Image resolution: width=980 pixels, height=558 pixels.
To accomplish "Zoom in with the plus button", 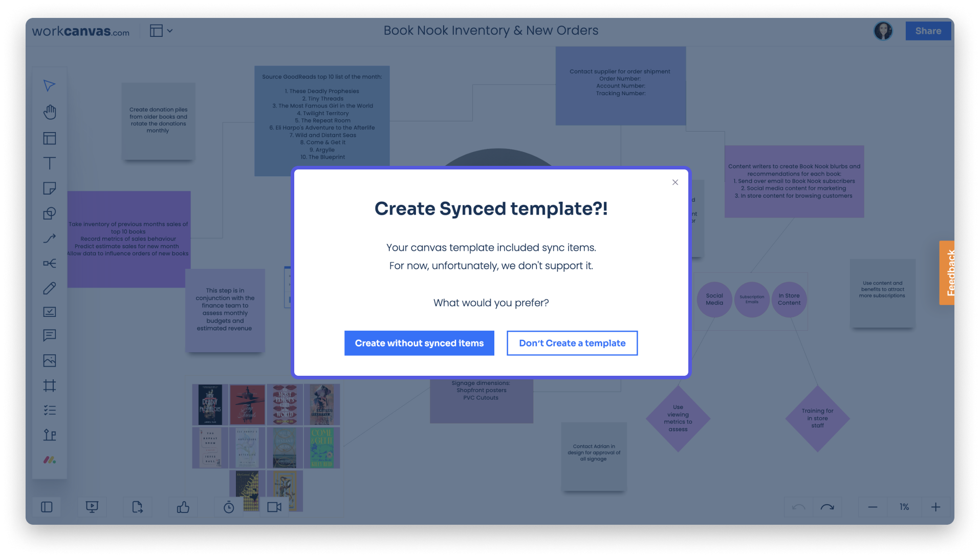I will click(935, 507).
